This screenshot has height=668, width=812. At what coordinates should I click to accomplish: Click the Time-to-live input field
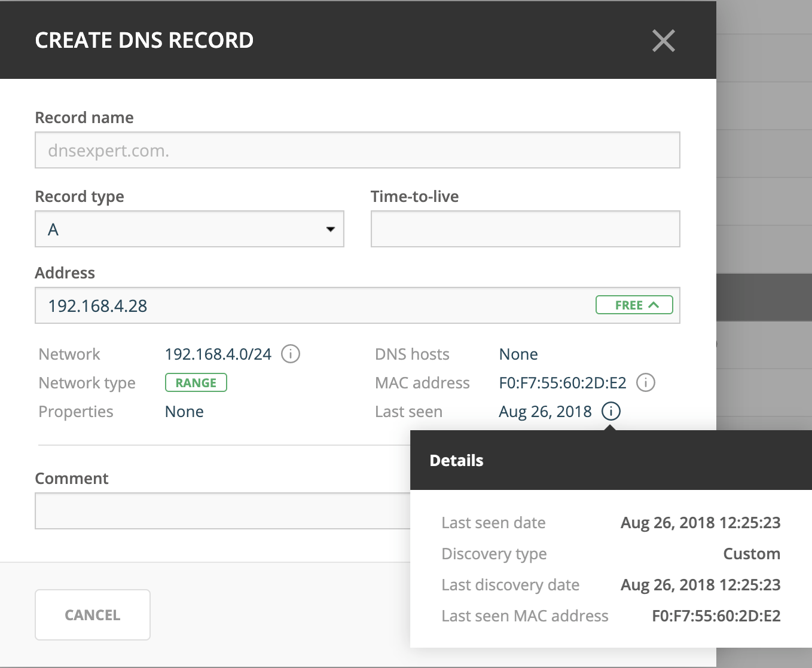525,229
